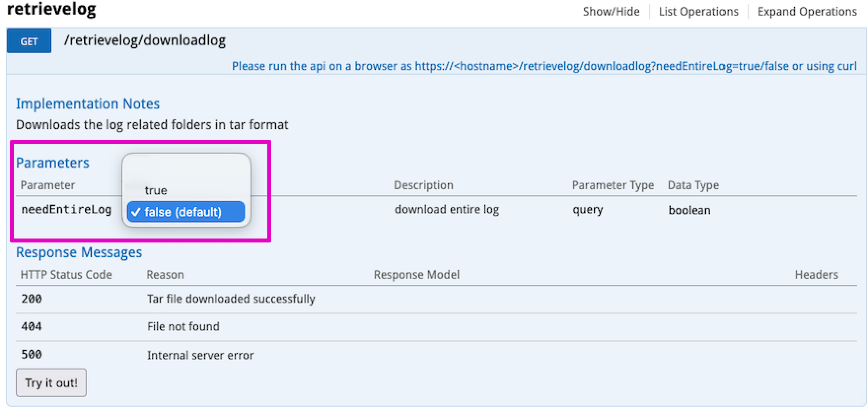Click the Headers column header
The height and width of the screenshot is (410, 868).
(x=816, y=275)
